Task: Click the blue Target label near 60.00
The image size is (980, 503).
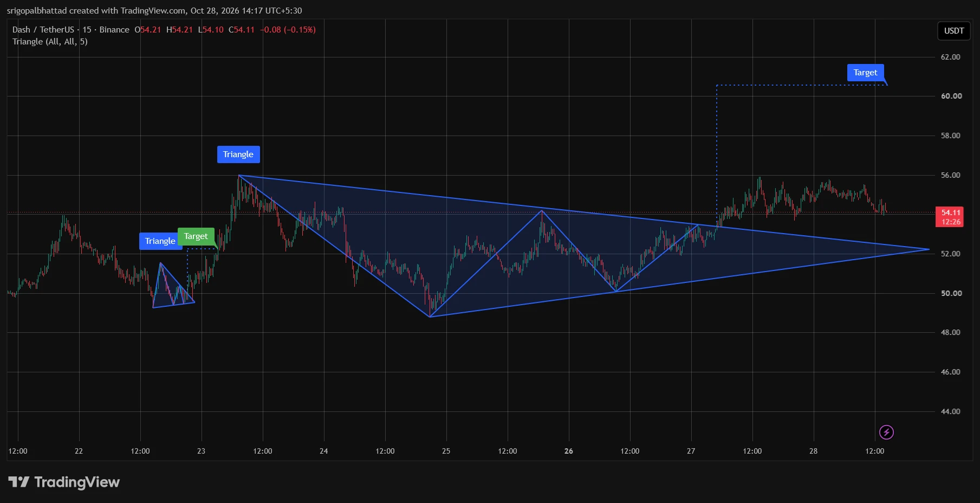Action: click(x=865, y=73)
